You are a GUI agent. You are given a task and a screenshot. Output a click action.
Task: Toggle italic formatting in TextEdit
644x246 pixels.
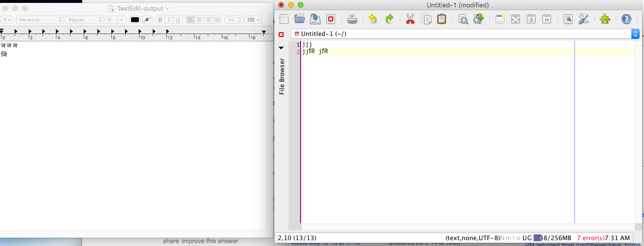(169, 20)
